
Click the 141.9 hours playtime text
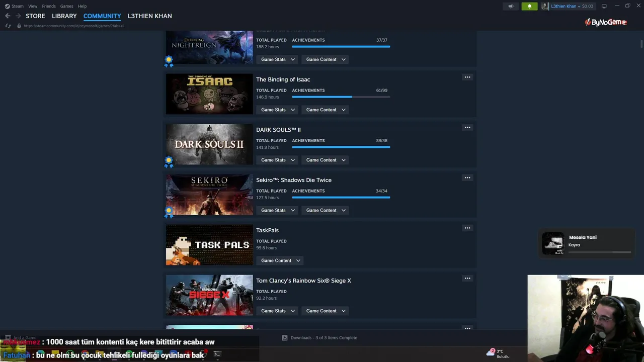pyautogui.click(x=267, y=147)
